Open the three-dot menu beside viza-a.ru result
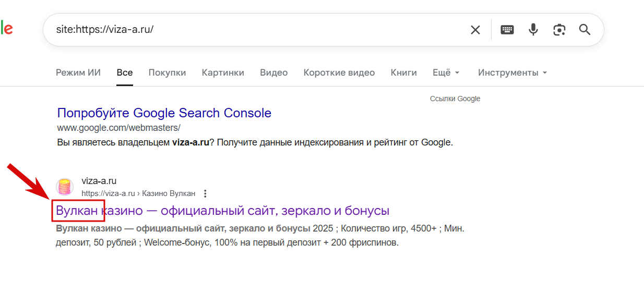The height and width of the screenshot is (292, 644). (205, 193)
